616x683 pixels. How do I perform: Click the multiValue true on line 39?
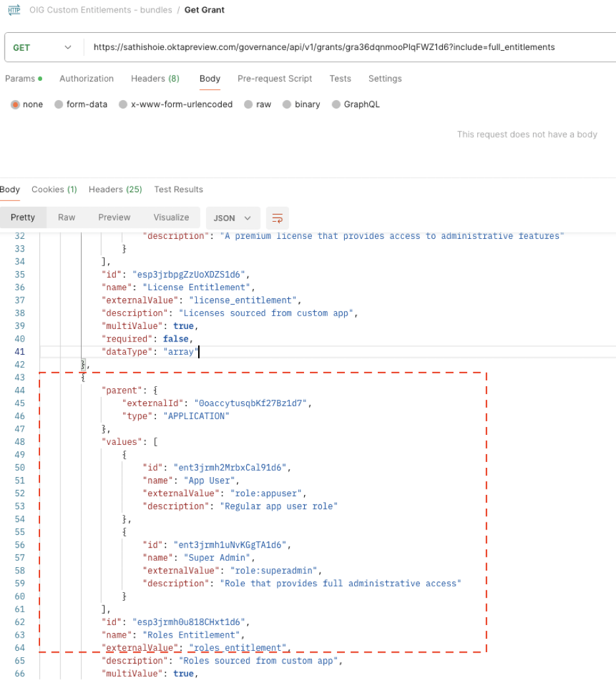point(184,326)
